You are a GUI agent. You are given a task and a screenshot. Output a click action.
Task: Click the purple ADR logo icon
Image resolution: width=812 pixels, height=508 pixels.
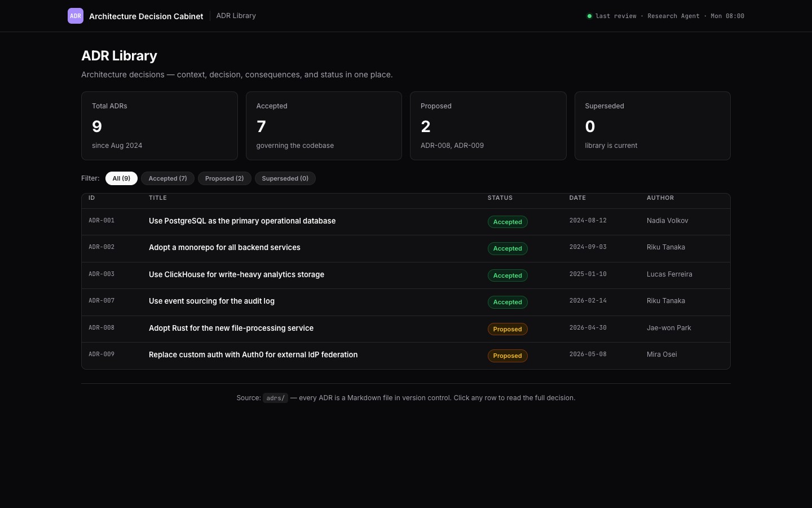[76, 16]
